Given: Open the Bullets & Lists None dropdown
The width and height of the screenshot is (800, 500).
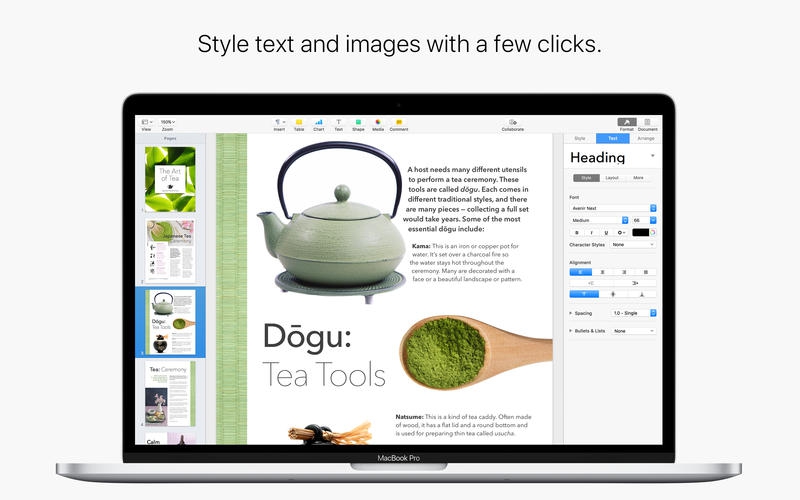Looking at the screenshot, I should pyautogui.click(x=633, y=331).
